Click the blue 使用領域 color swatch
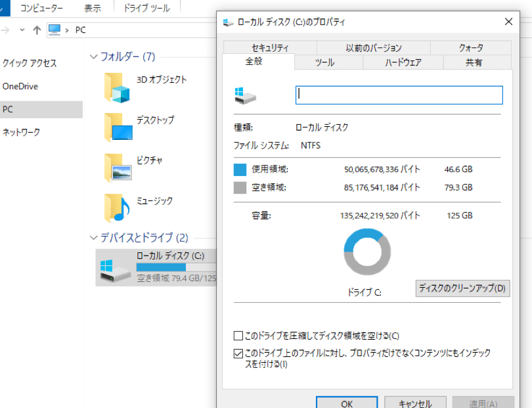The image size is (532, 408). point(240,170)
